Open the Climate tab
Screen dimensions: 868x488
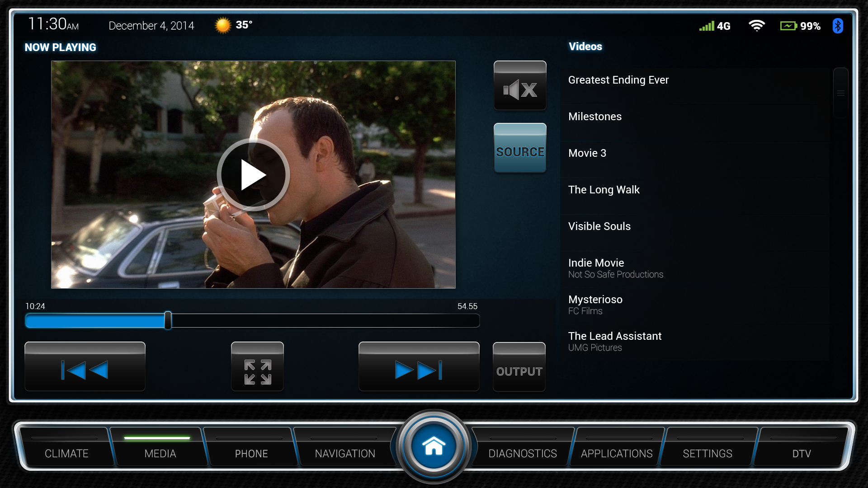tap(66, 453)
